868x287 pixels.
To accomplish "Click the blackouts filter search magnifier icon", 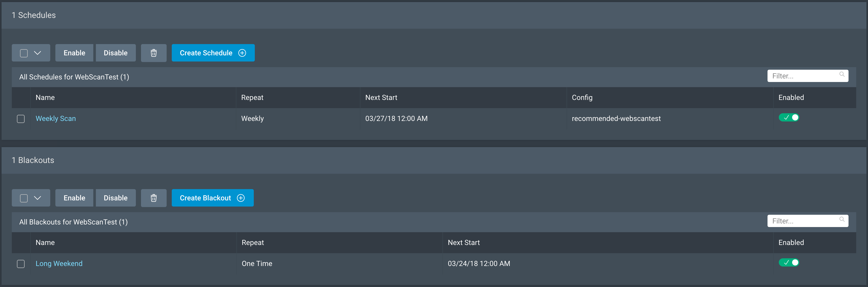I will 842,220.
